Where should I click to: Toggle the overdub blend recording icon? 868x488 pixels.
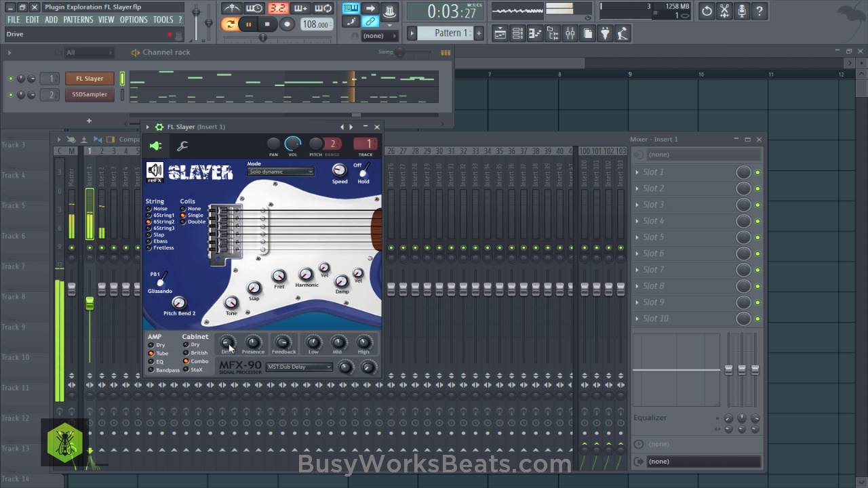click(300, 9)
